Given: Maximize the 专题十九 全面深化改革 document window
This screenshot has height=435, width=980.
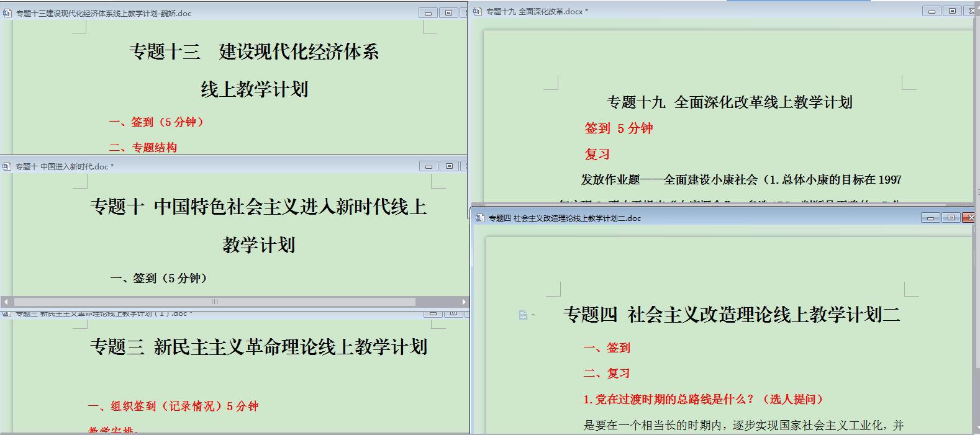Looking at the screenshot, I should pos(952,11).
